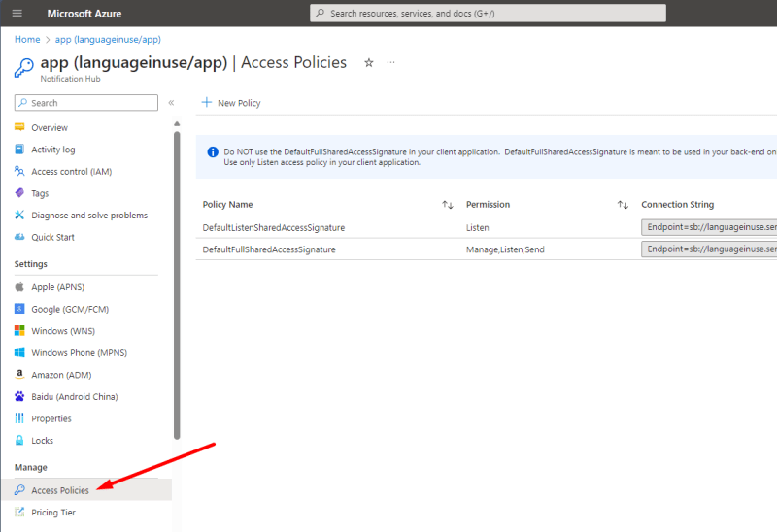
Task: Click the Amazon logo icon
Action: (x=19, y=374)
